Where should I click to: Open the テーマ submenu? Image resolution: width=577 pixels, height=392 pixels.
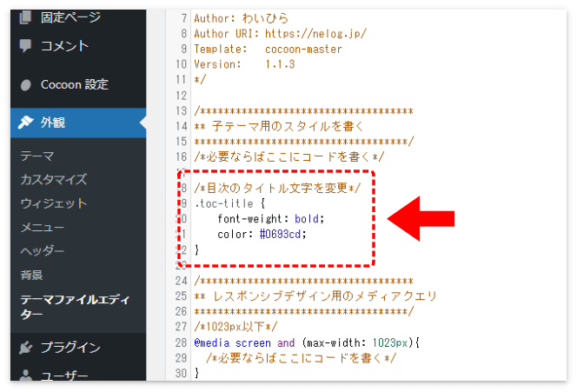tap(37, 156)
